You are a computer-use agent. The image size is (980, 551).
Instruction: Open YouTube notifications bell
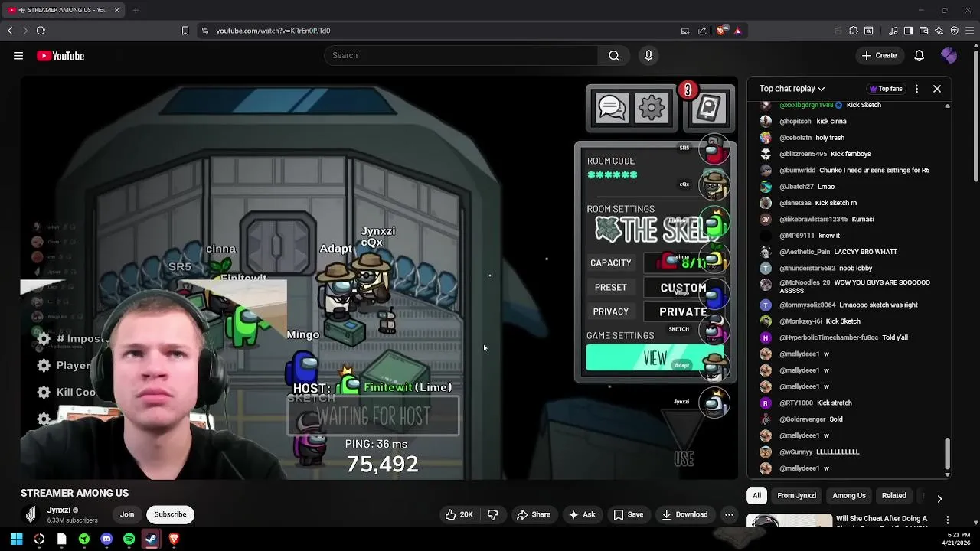click(920, 55)
